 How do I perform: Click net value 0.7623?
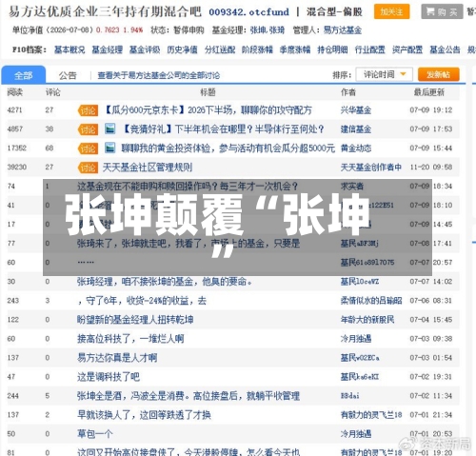pyautogui.click(x=108, y=30)
